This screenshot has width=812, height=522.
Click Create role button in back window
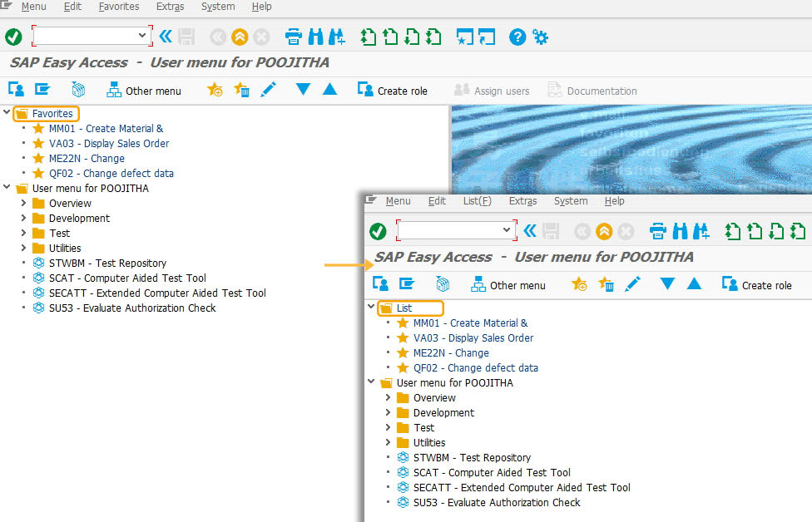pos(392,91)
